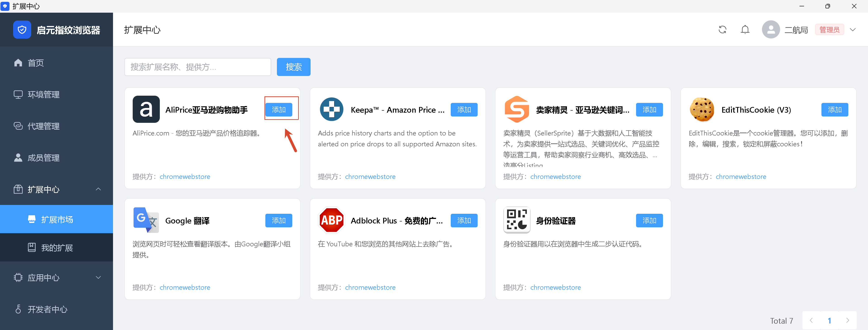This screenshot has width=868, height=330.
Task: Click the app icon in the title bar
Action: coord(5,6)
